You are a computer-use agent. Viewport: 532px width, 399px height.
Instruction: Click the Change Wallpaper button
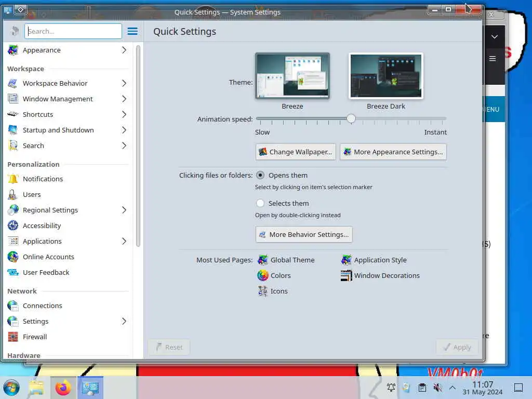pos(296,152)
